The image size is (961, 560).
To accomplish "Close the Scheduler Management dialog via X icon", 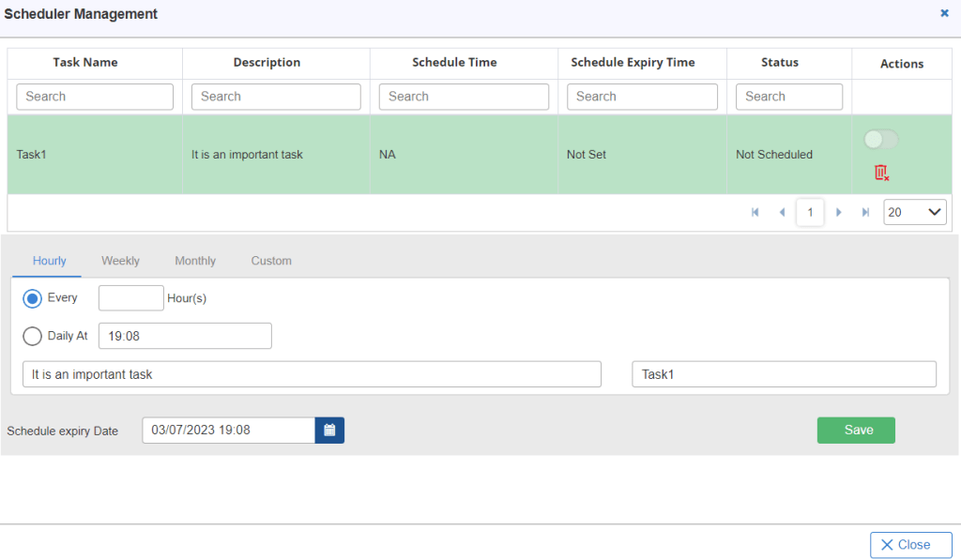I will [944, 13].
